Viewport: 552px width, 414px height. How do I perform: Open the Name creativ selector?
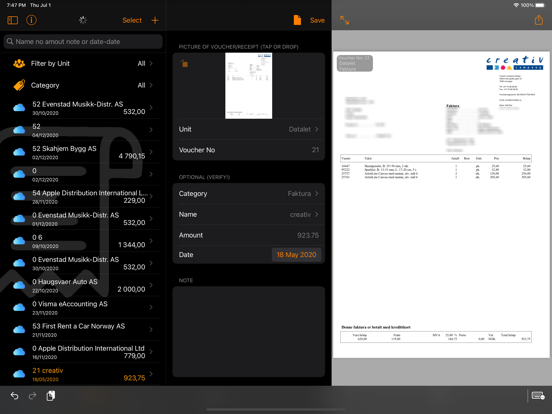[x=249, y=214]
